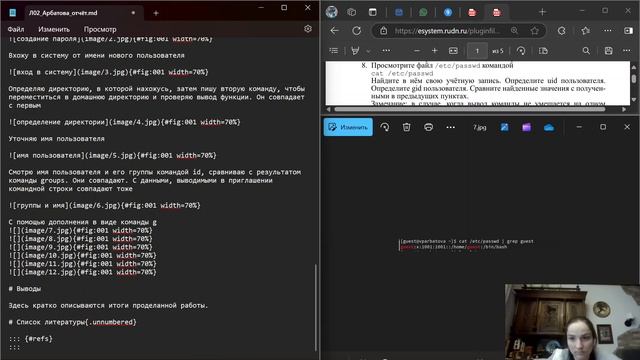Select the active second PDF browser tab

click(x=497, y=12)
